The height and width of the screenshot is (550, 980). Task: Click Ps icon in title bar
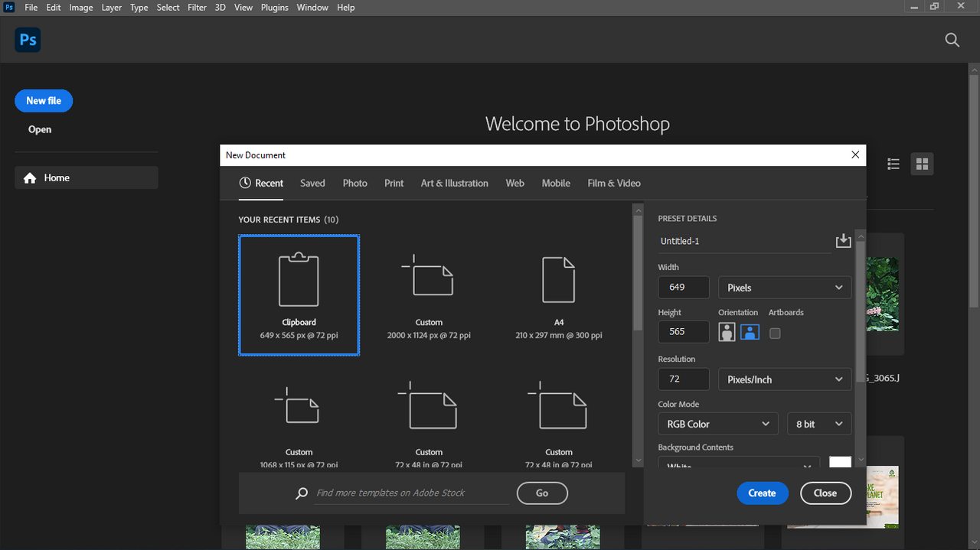click(9, 7)
